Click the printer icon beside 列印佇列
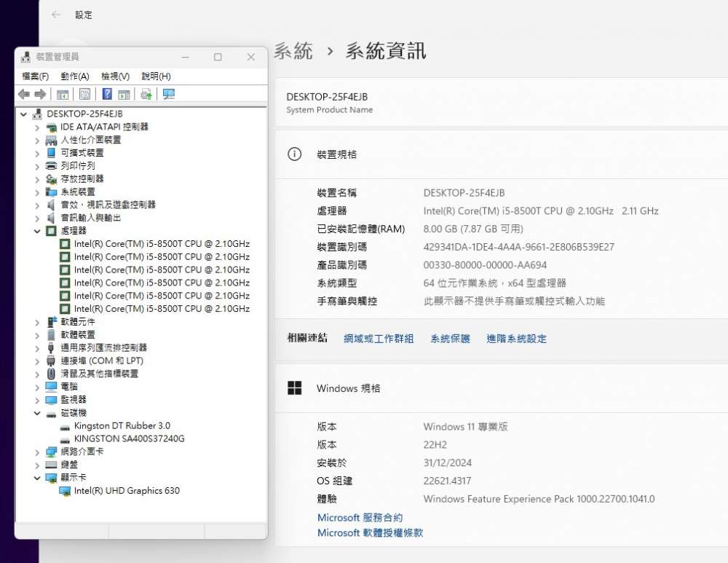Viewport: 728px width, 563px height. click(52, 166)
